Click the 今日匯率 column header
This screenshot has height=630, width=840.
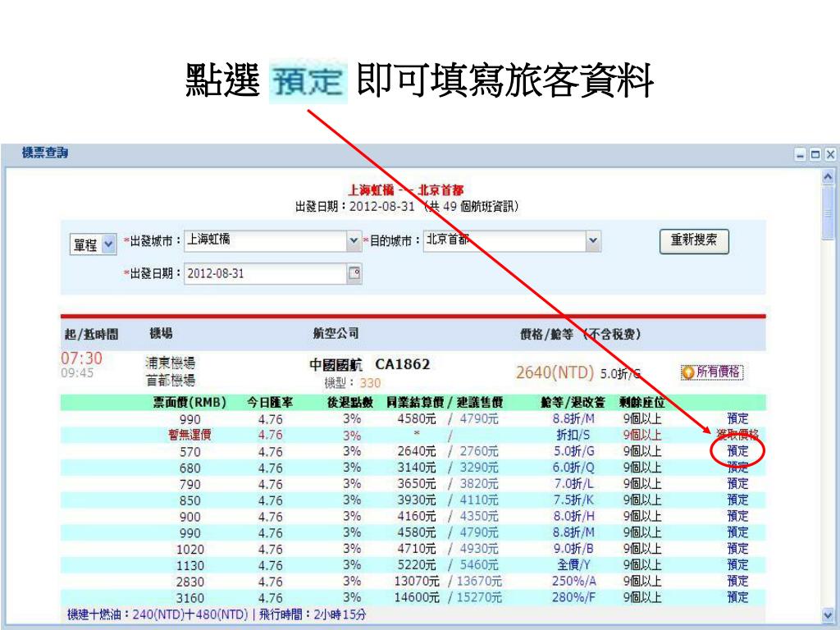pos(269,402)
